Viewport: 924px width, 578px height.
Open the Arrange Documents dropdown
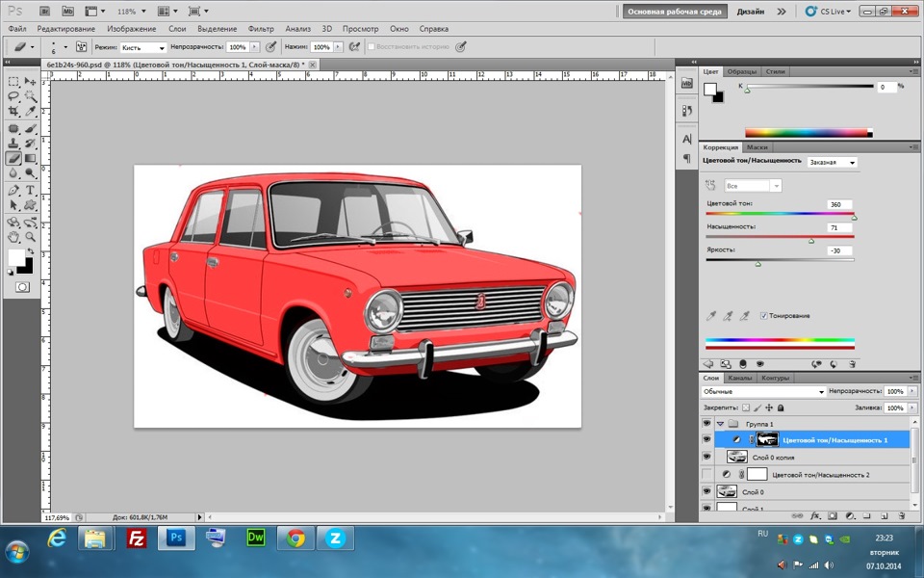coord(167,12)
